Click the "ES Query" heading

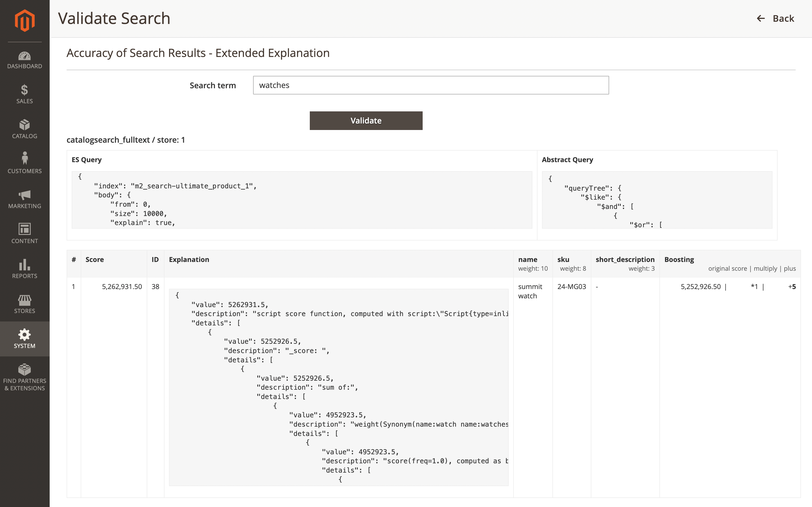point(87,160)
